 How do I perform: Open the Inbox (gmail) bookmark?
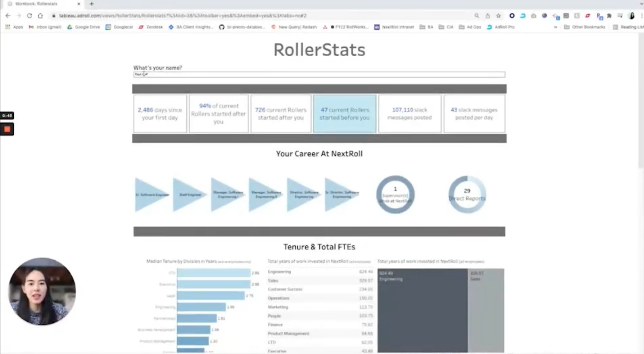pyautogui.click(x=45, y=27)
